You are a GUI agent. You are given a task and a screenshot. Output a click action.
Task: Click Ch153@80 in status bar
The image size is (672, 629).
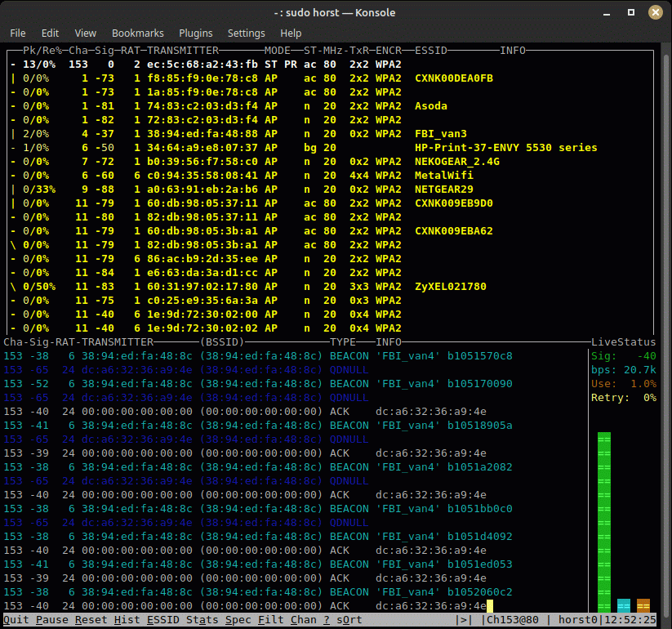pos(513,619)
